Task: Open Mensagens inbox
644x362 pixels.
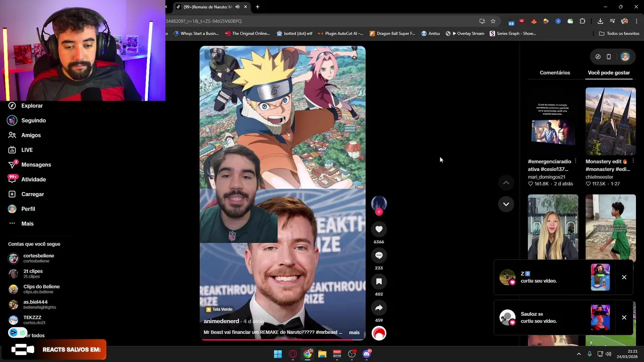Action: pos(29,164)
